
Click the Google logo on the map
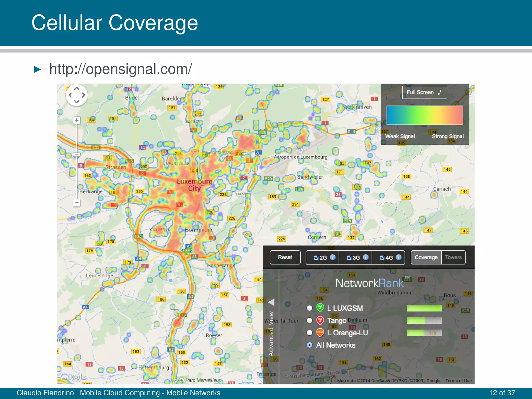click(x=73, y=377)
